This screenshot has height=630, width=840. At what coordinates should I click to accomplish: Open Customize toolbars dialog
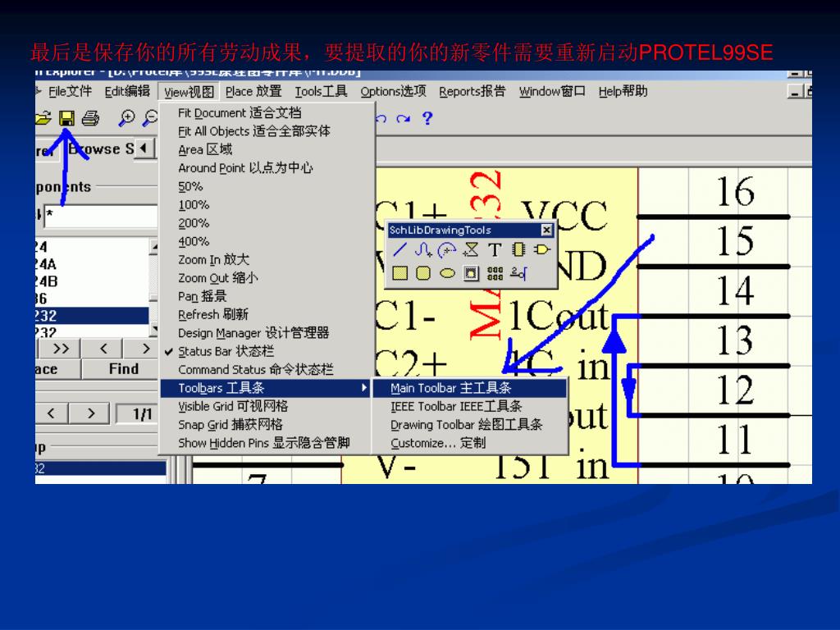(x=470, y=443)
